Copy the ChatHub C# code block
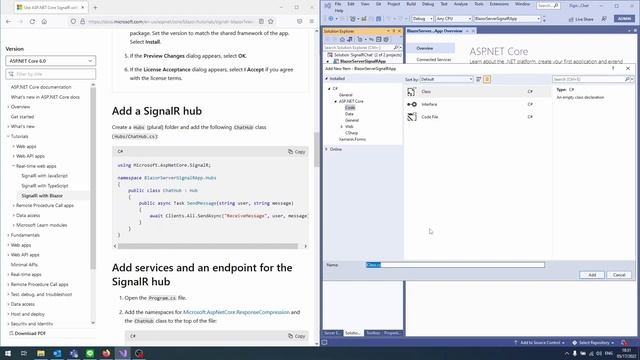Image resolution: width=640 pixels, height=360 pixels. tap(297, 151)
